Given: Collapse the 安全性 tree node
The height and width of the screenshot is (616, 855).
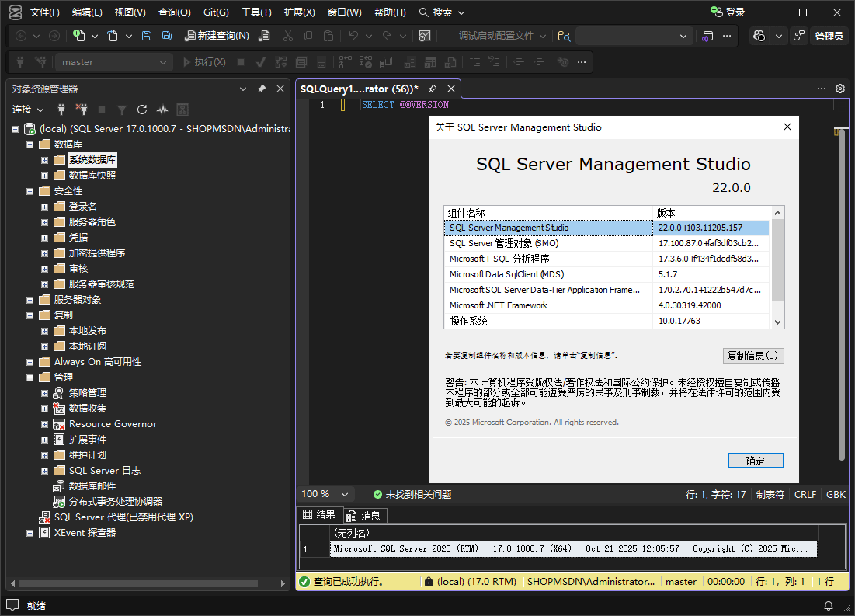Looking at the screenshot, I should [30, 191].
